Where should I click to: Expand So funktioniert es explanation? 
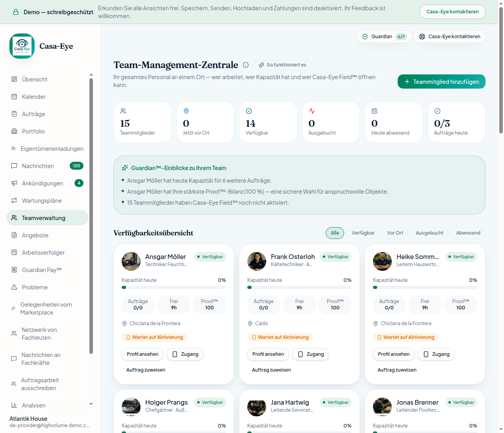[x=283, y=65]
